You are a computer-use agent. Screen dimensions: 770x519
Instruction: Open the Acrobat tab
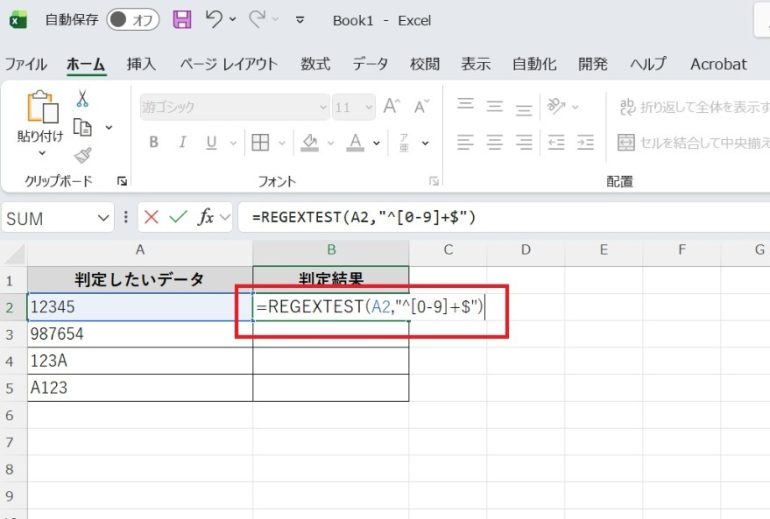718,64
